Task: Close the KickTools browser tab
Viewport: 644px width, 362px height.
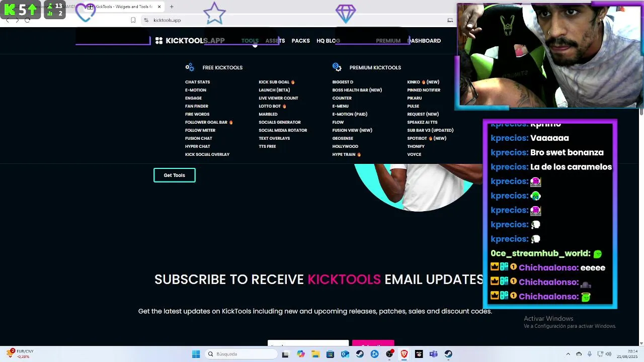Action: pyautogui.click(x=159, y=7)
